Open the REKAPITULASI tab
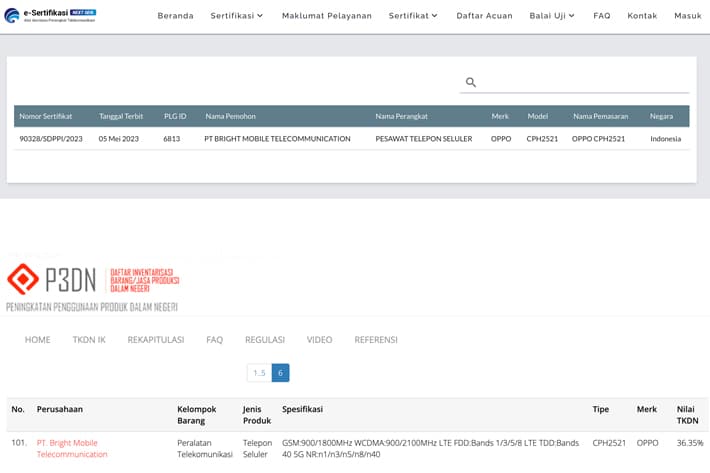Viewport: 710px width, 473px height. [156, 340]
